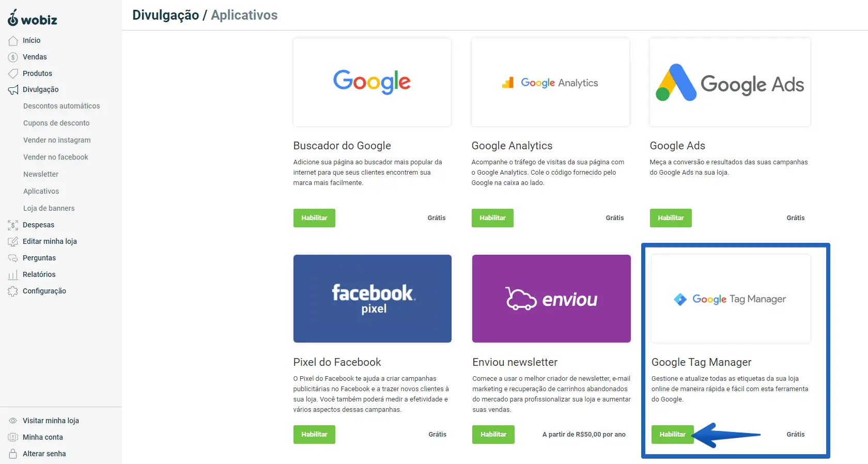Go to Vender no instagram
Viewport: 868px width, 464px height.
pos(57,140)
